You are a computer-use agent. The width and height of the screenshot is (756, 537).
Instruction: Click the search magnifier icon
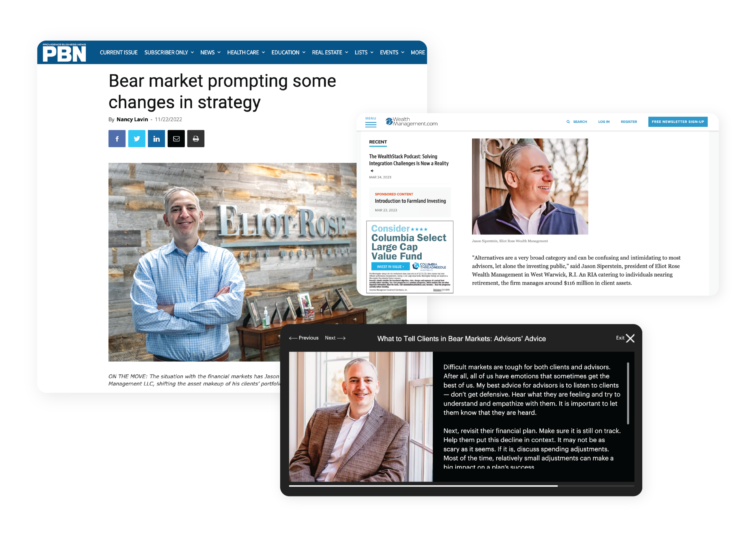coord(568,122)
